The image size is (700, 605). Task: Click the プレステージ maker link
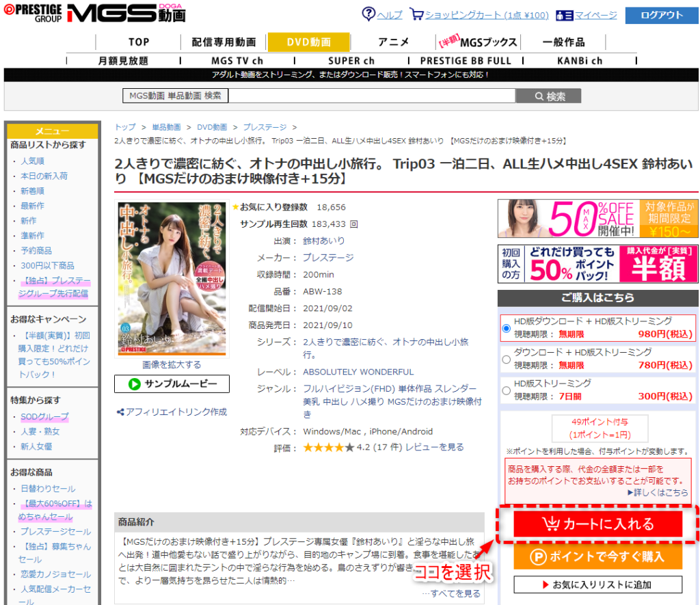pyautogui.click(x=328, y=258)
